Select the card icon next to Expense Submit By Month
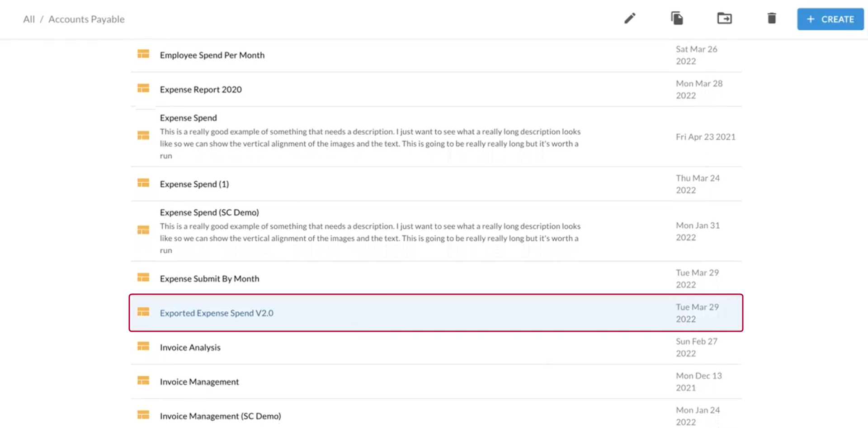 click(x=143, y=277)
